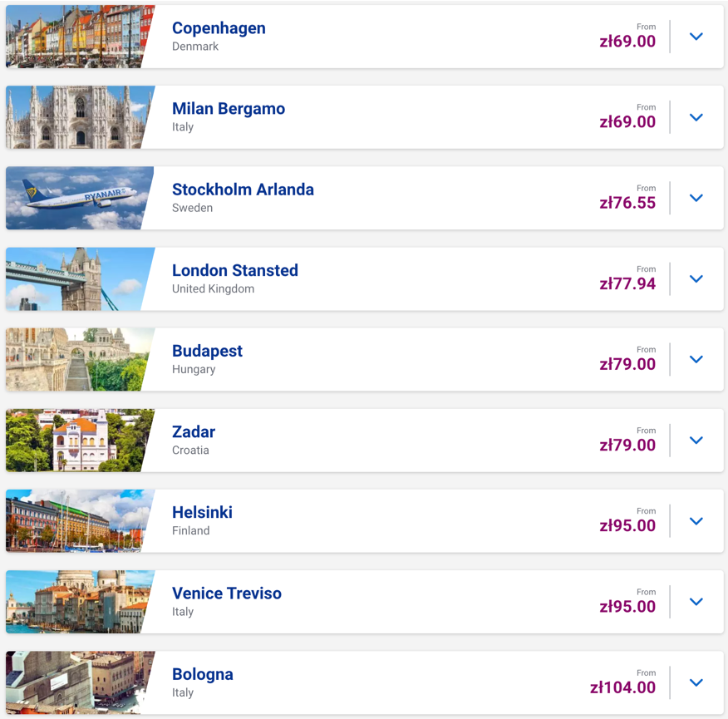Expand the Milan Bergamo chevron arrow
The height and width of the screenshot is (719, 728).
(x=696, y=117)
